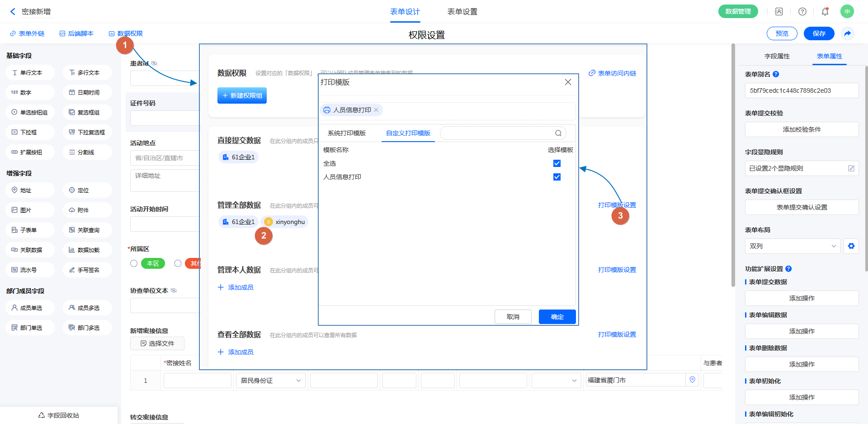Click location pin icon in 福建省厦门市 field
Viewport: 868px width, 424px height.
click(x=692, y=380)
